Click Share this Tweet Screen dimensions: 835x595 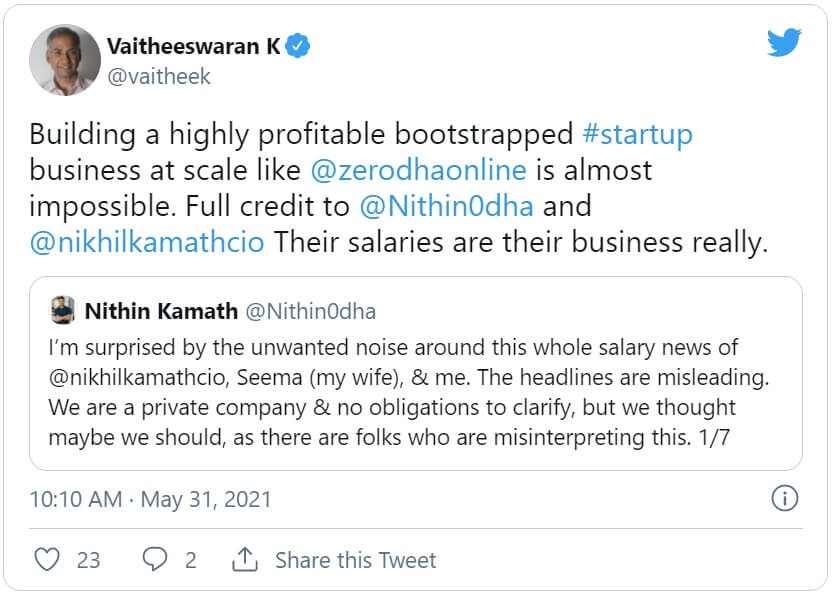355,560
